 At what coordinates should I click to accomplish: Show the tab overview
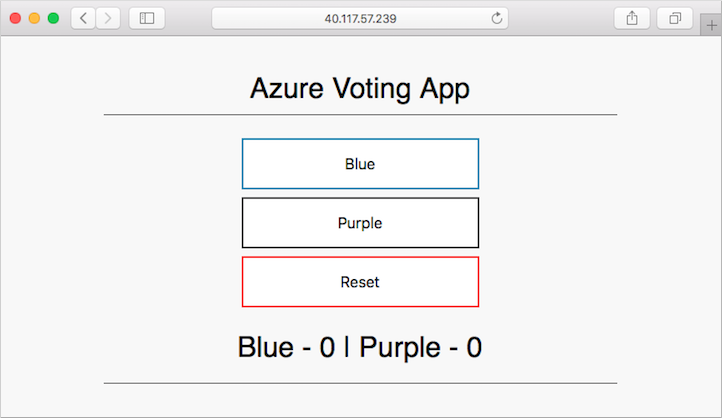pyautogui.click(x=675, y=18)
